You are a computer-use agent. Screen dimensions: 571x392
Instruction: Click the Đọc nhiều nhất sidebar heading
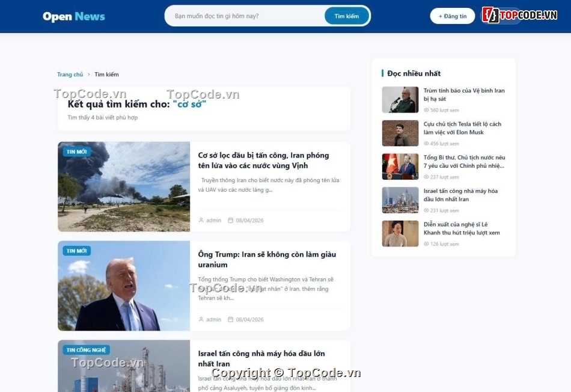414,73
